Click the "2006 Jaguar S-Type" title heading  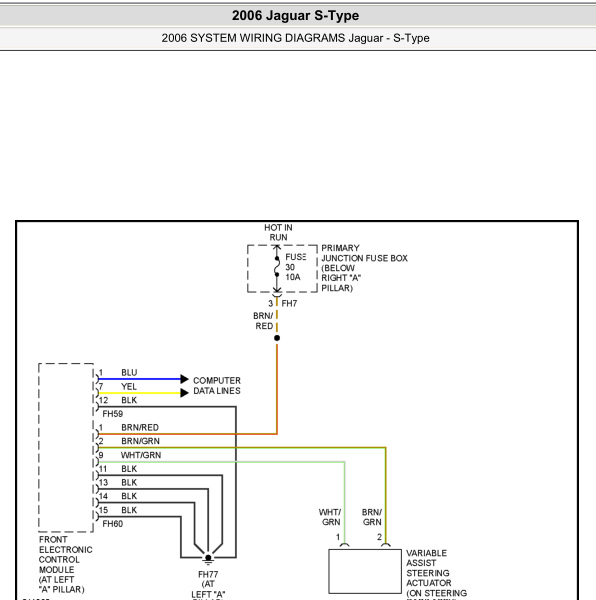tap(295, 16)
